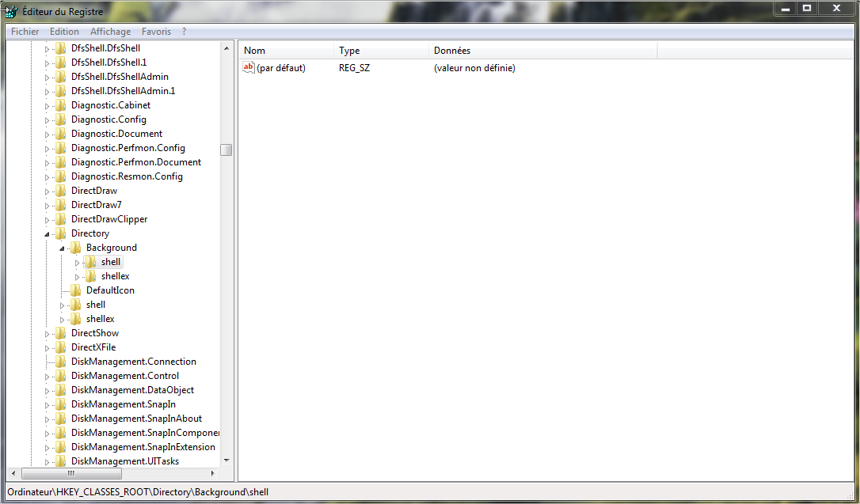860x504 pixels.
Task: Click the tree's vertical scrollbar down arrow
Action: [226, 460]
